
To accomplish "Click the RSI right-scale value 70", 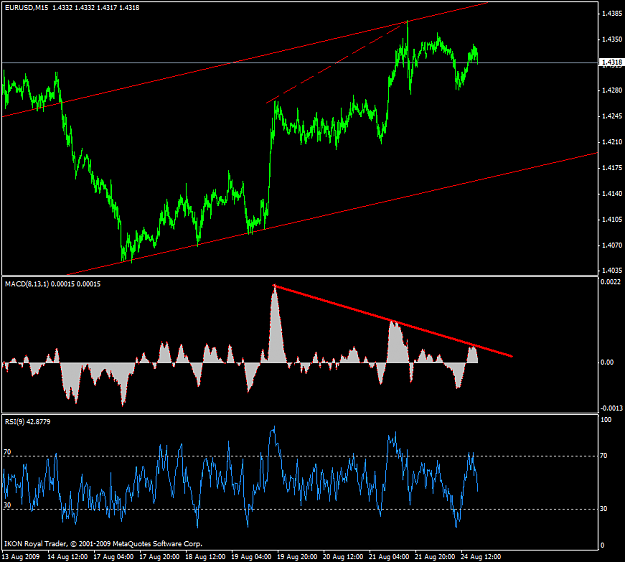I will pos(603,456).
